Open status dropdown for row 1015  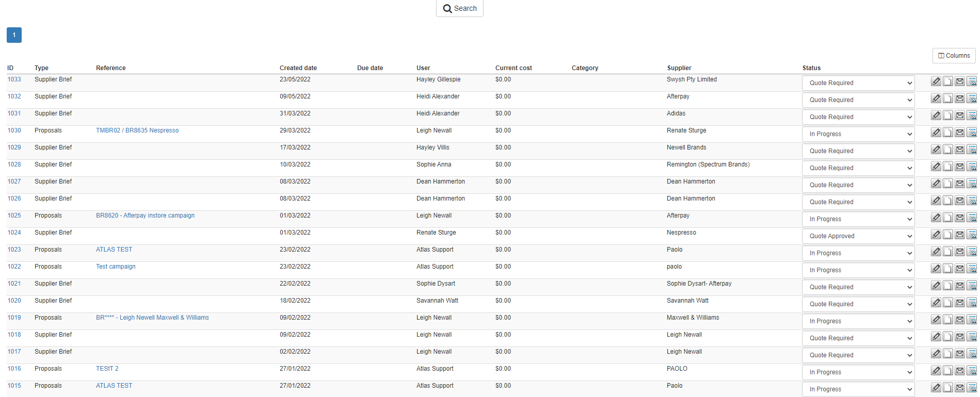point(858,389)
